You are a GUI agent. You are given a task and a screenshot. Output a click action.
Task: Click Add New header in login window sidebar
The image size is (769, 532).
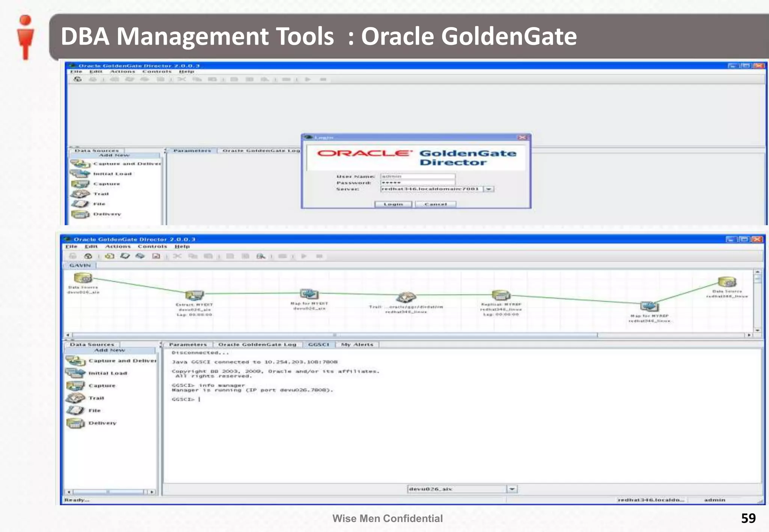[115, 155]
